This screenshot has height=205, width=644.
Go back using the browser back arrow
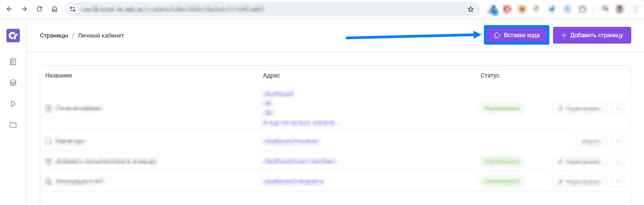click(x=9, y=9)
